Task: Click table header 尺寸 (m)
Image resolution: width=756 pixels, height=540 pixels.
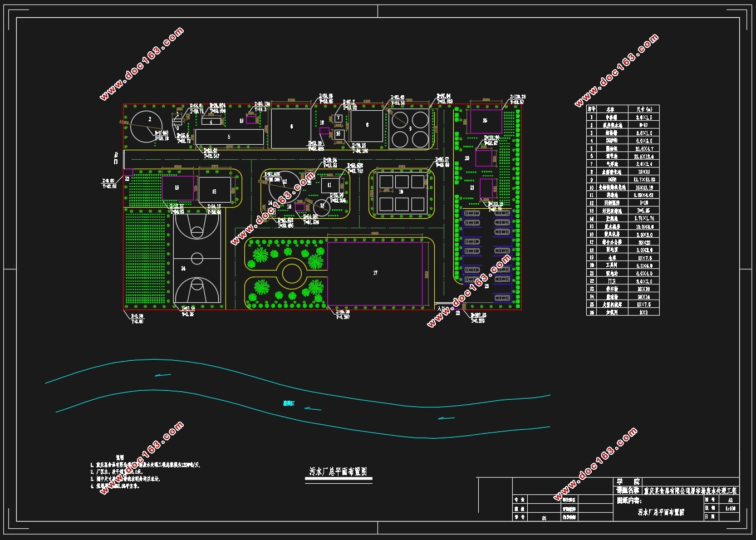Action: pos(644,110)
